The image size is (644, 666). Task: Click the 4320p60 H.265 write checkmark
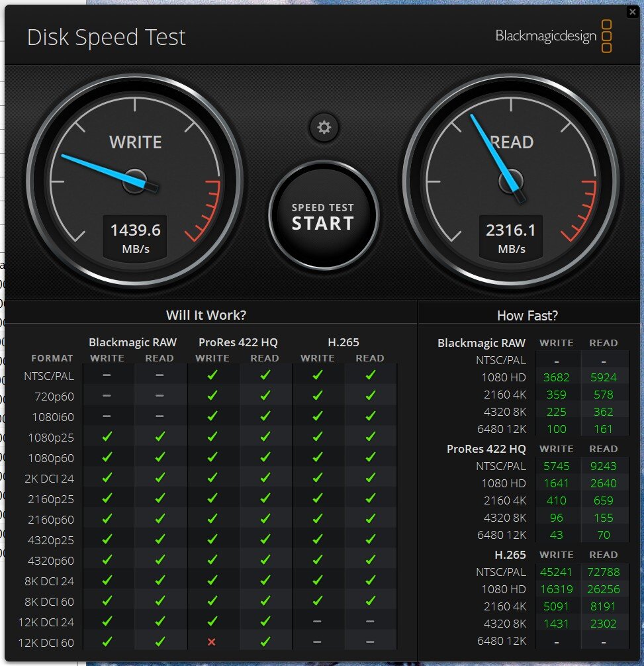click(x=318, y=559)
